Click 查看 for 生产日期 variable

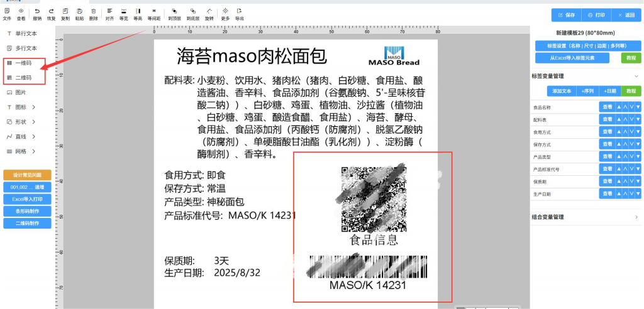coord(607,193)
